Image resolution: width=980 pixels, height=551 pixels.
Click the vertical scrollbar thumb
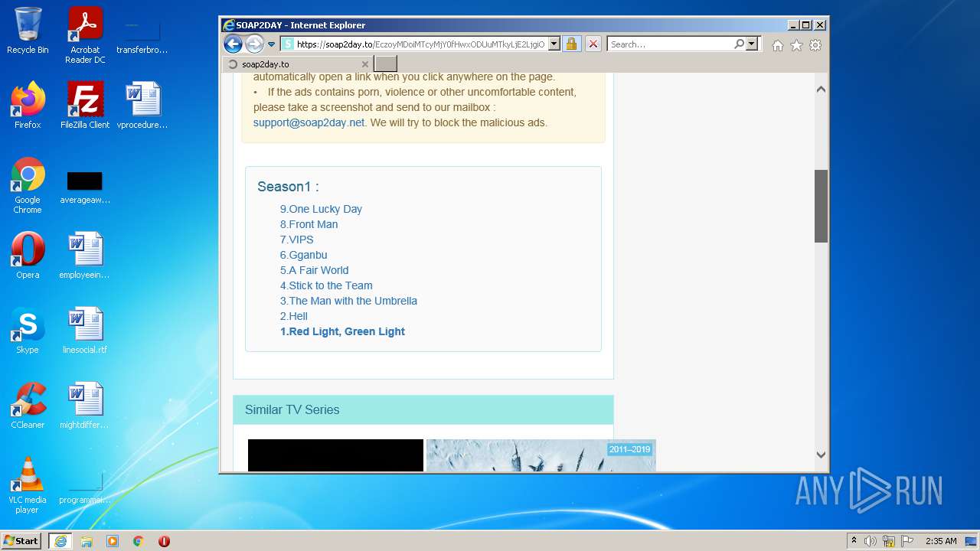click(x=821, y=206)
